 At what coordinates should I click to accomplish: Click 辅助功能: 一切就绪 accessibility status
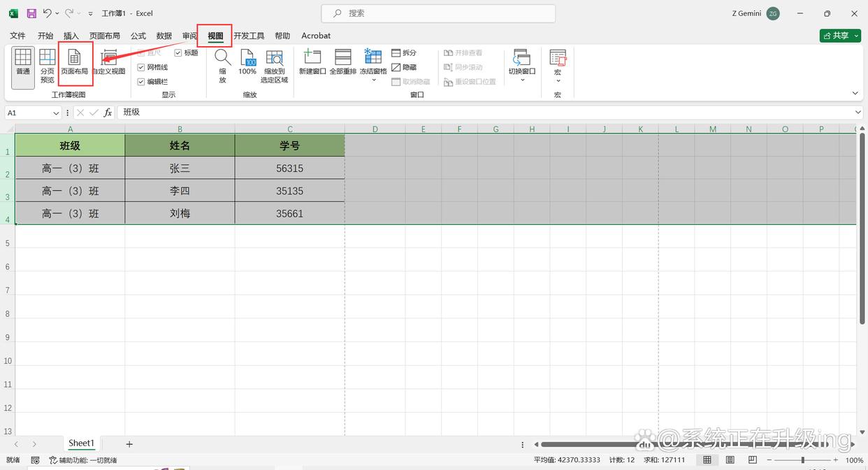coord(83,460)
